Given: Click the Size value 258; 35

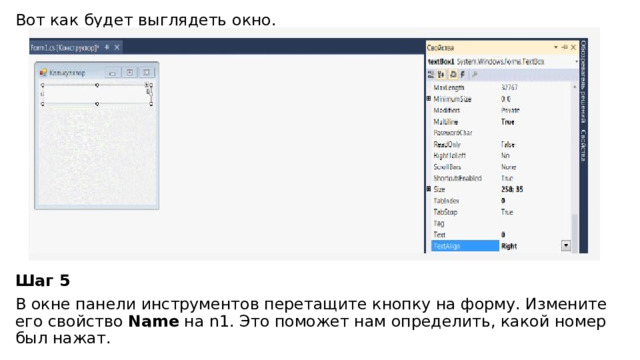Looking at the screenshot, I should 512,189.
